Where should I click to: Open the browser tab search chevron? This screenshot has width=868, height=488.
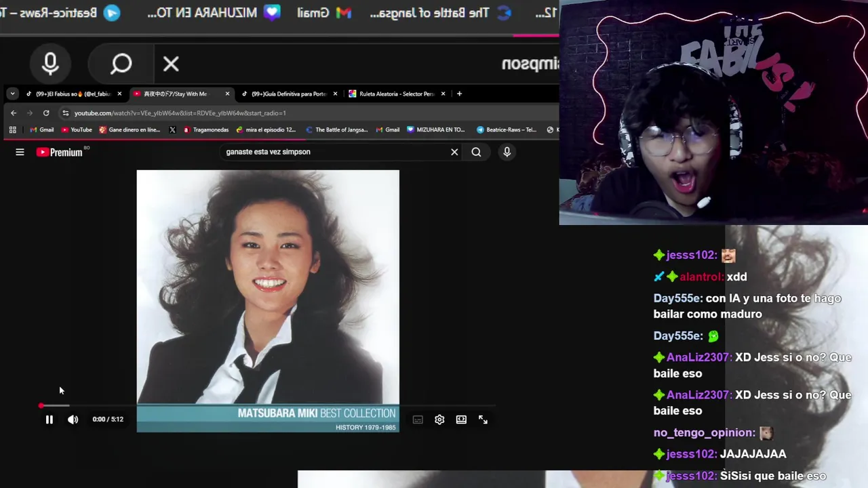click(12, 94)
